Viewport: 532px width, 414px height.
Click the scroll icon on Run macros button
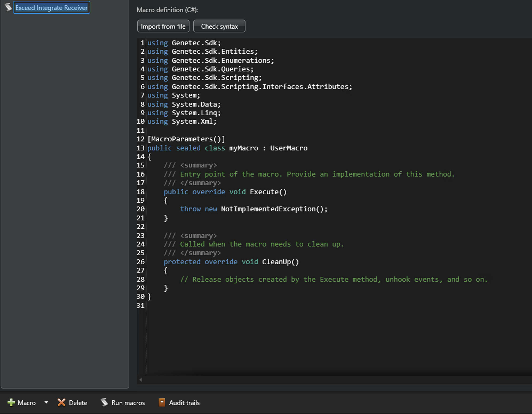tap(104, 403)
